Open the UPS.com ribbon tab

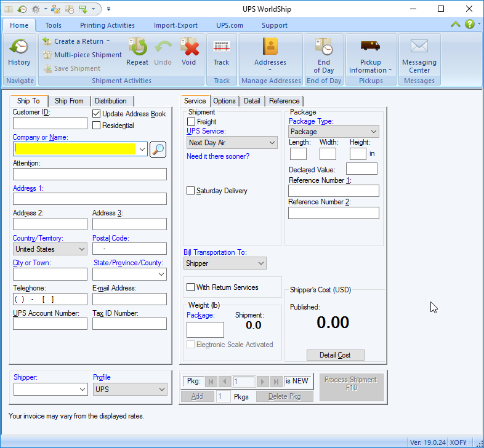click(230, 25)
